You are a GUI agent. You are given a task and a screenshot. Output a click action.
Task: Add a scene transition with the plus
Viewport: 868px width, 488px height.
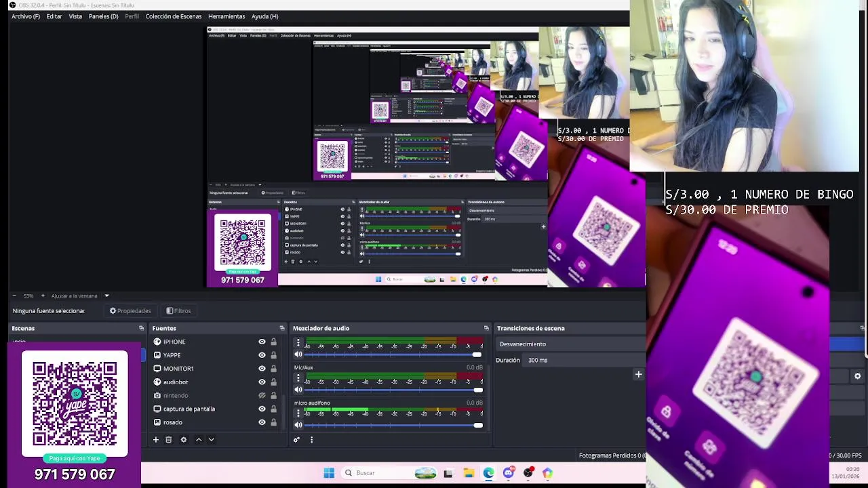coord(638,374)
